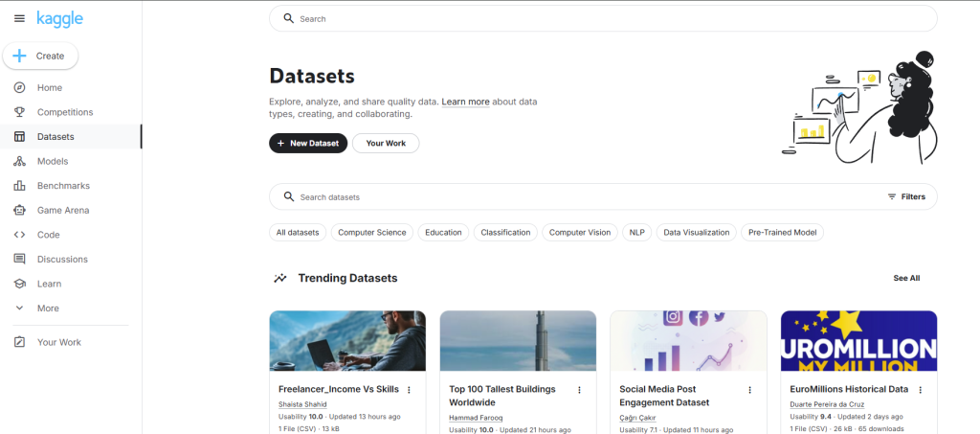Open the Learn graduation cap icon

(19, 284)
